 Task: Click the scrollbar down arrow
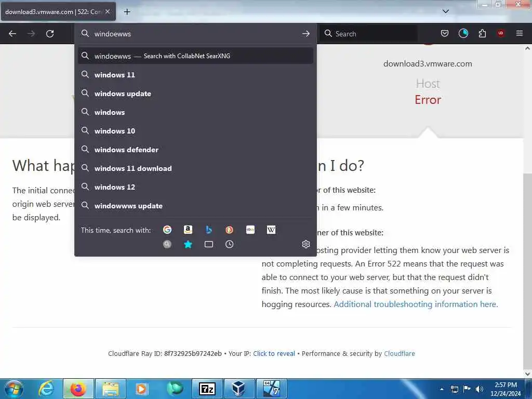click(528, 374)
